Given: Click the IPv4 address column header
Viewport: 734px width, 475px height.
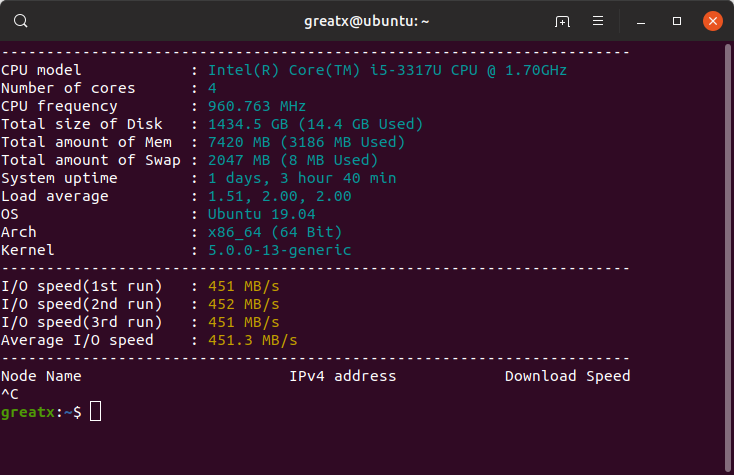Looking at the screenshot, I should pyautogui.click(x=342, y=376).
